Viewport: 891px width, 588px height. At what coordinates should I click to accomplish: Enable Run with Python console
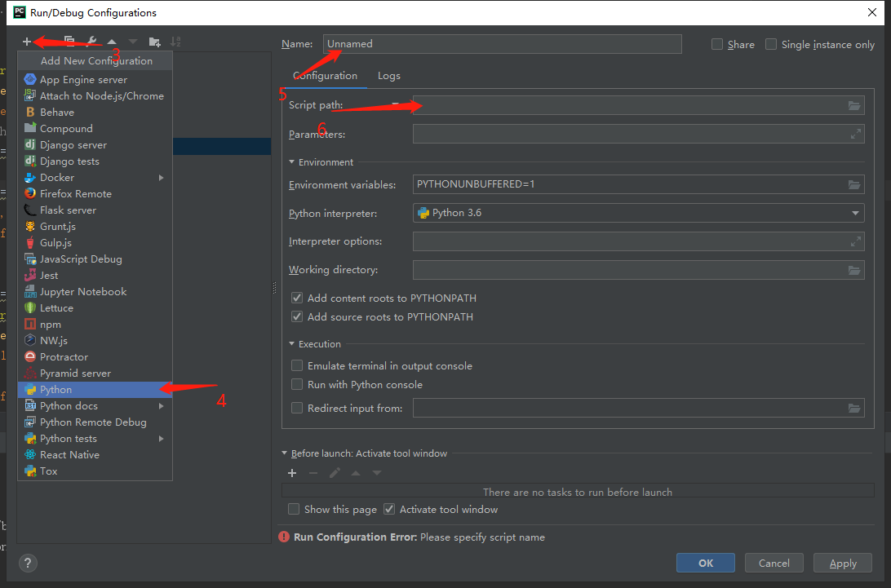(x=297, y=385)
